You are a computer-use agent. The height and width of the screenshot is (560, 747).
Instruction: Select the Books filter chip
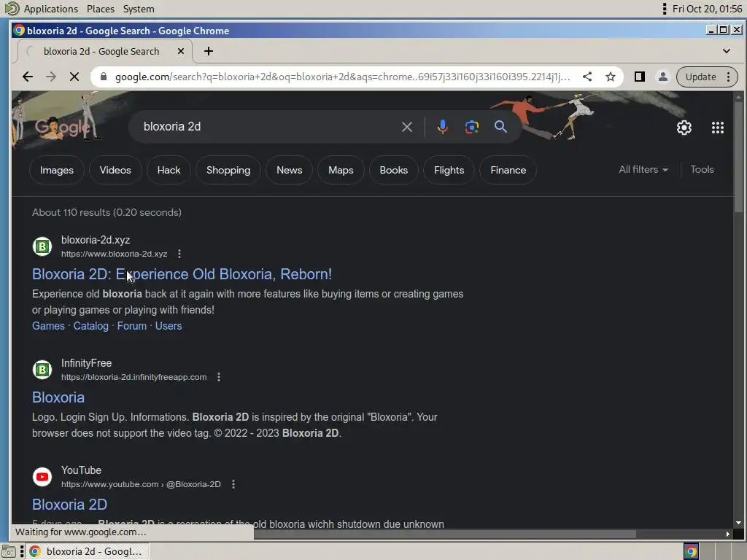[393, 170]
